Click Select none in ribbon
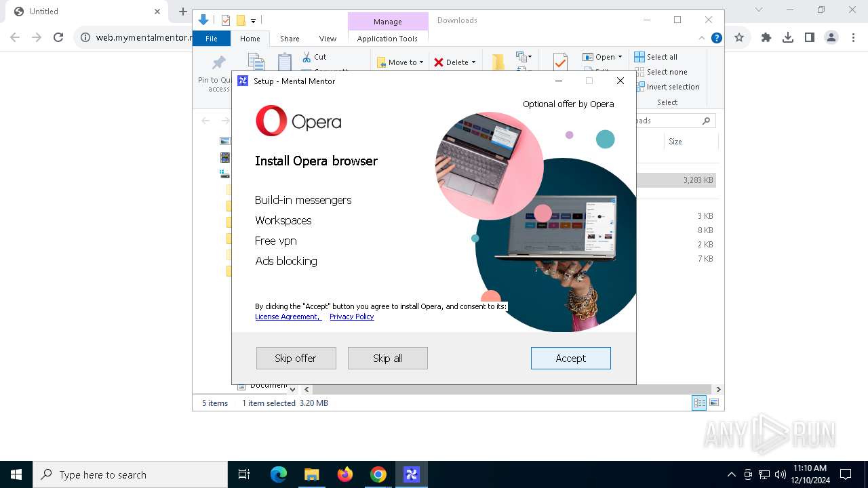This screenshot has width=868, height=488. click(660, 72)
